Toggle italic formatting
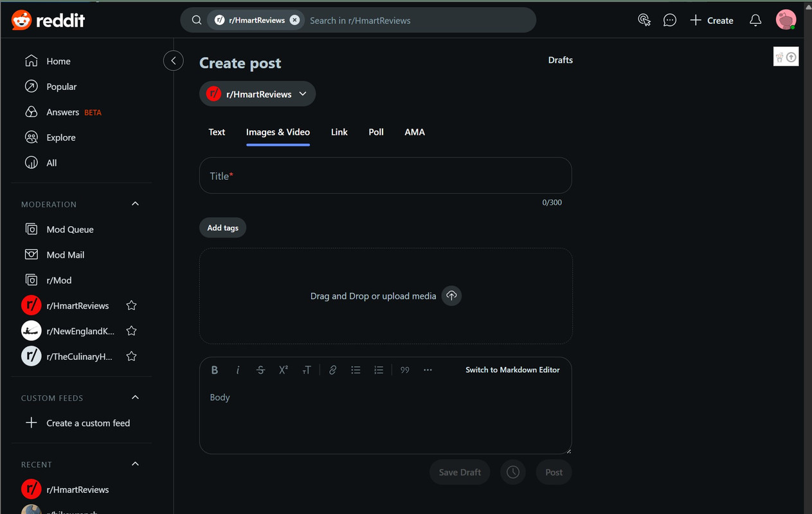 click(x=238, y=370)
